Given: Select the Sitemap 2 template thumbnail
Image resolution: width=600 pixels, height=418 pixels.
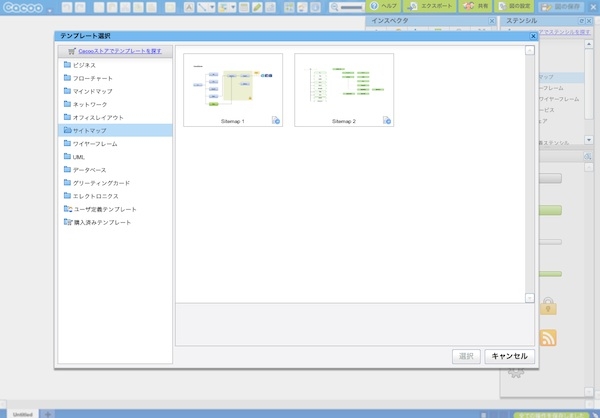Looking at the screenshot, I should pos(344,90).
